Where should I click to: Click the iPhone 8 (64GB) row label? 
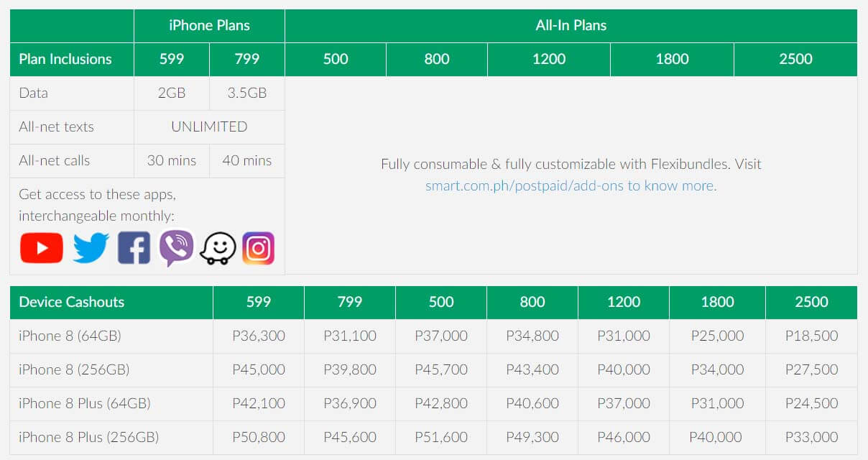[x=70, y=336]
